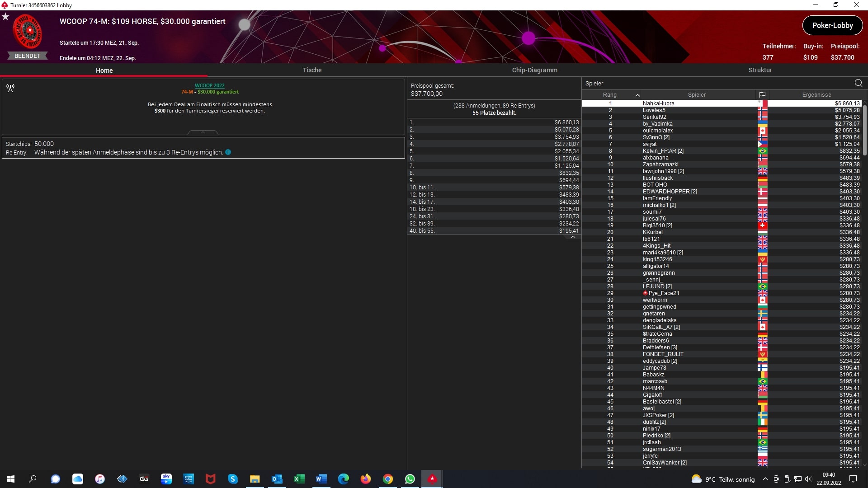Image resolution: width=868 pixels, height=488 pixels.
Task: Collapse the tournament info panel chevron
Action: [x=203, y=132]
